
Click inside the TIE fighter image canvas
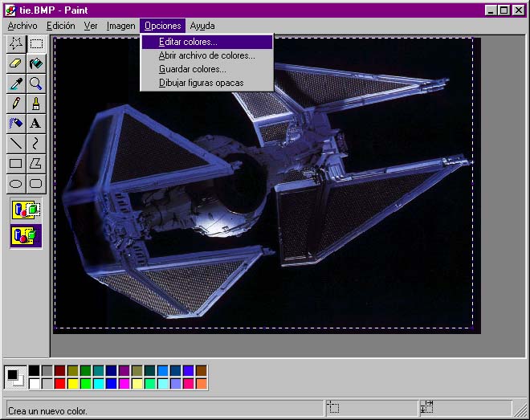(x=267, y=186)
